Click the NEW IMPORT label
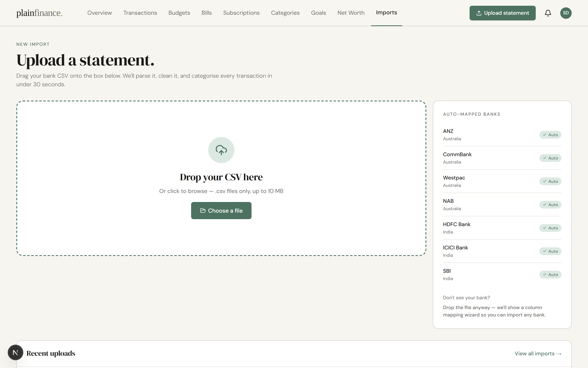Viewport: 588px width, 368px height. 33,44
